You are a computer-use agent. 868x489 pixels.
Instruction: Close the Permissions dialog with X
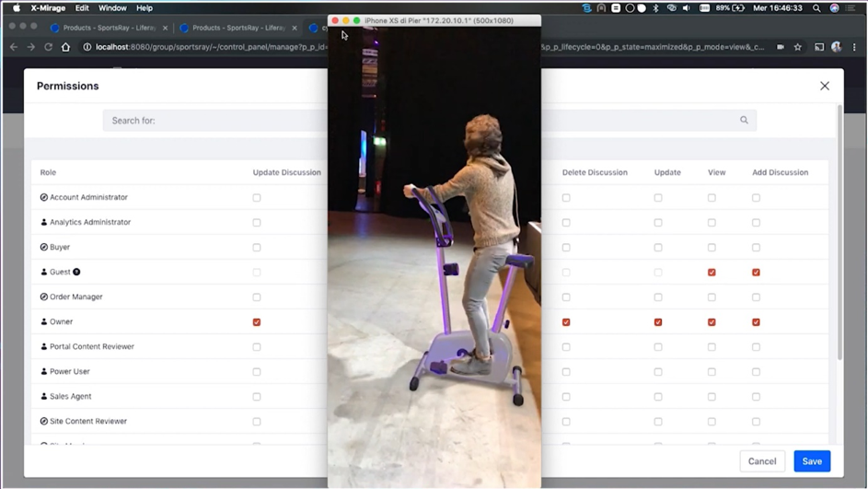pyautogui.click(x=825, y=86)
